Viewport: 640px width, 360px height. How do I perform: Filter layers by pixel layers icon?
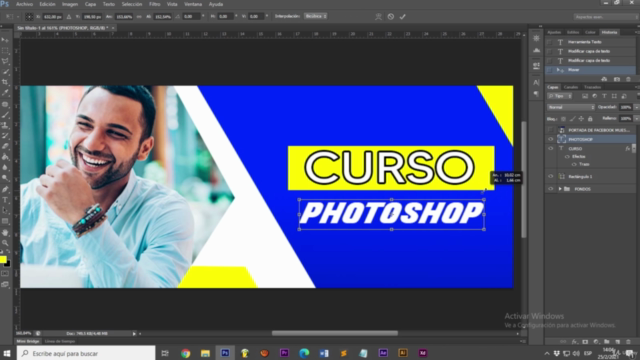(x=585, y=96)
